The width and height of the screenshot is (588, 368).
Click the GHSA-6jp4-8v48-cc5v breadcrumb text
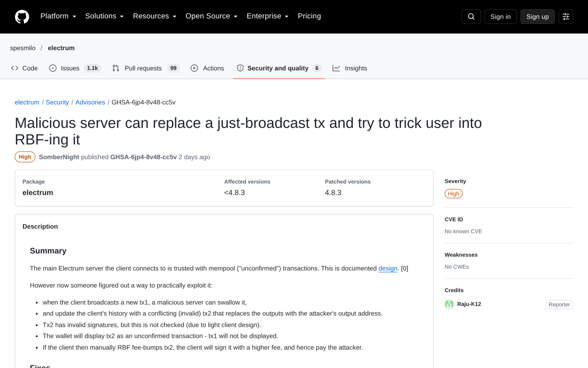click(143, 102)
